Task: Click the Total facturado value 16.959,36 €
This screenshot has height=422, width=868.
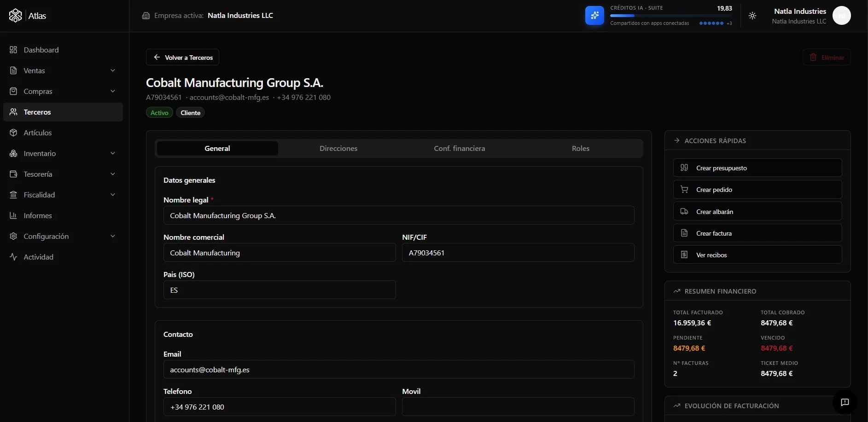Action: point(692,323)
